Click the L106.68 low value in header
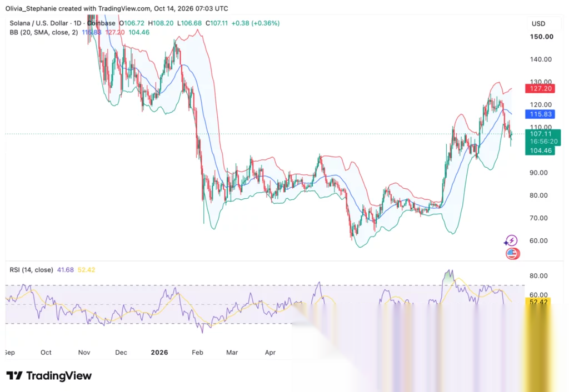 [x=189, y=23]
